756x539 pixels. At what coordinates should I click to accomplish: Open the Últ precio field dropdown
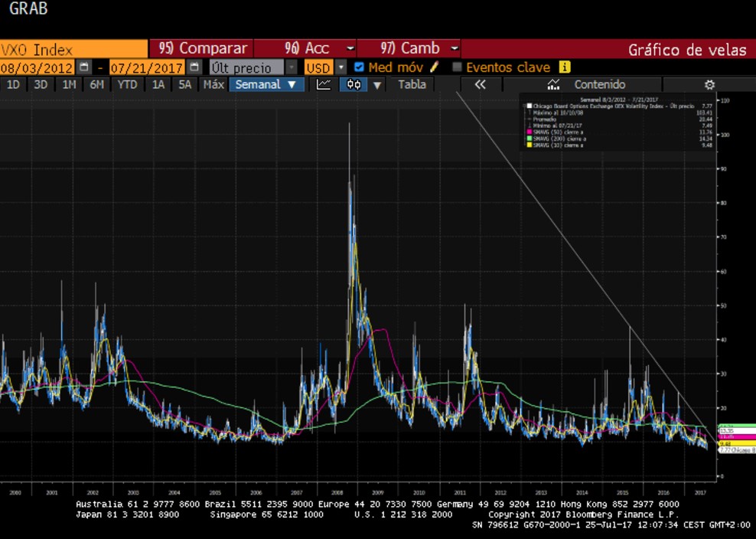click(291, 67)
